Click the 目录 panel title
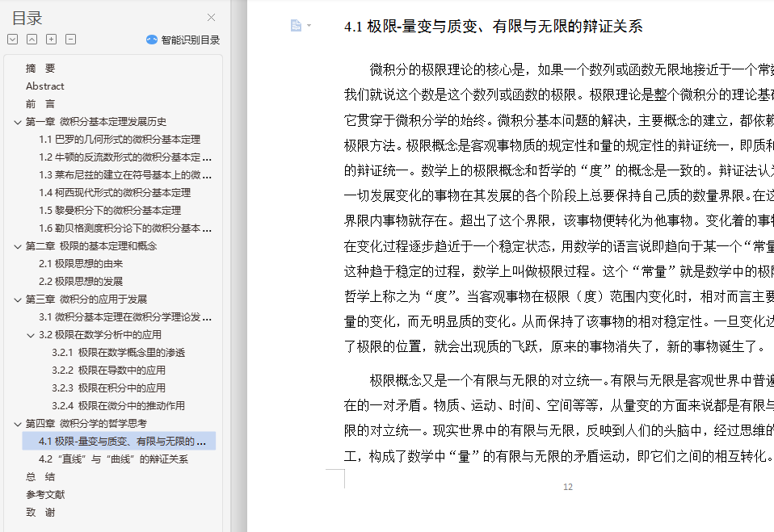Screen dimensions: 774x532 [x=27, y=19]
